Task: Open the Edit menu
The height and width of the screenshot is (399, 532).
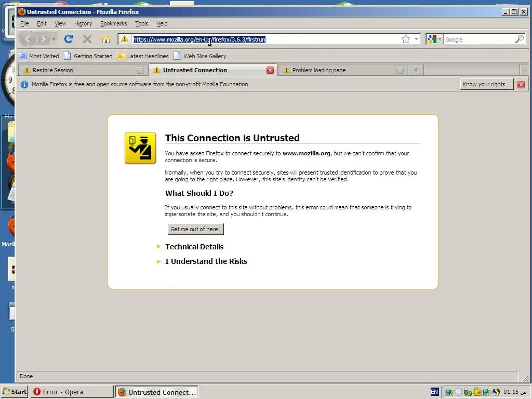Action: point(42,23)
